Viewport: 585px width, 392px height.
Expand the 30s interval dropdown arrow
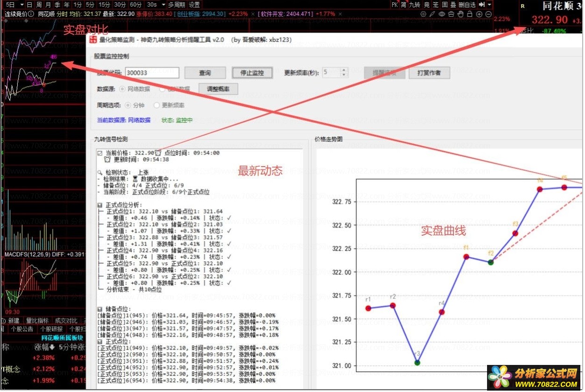click(x=163, y=5)
